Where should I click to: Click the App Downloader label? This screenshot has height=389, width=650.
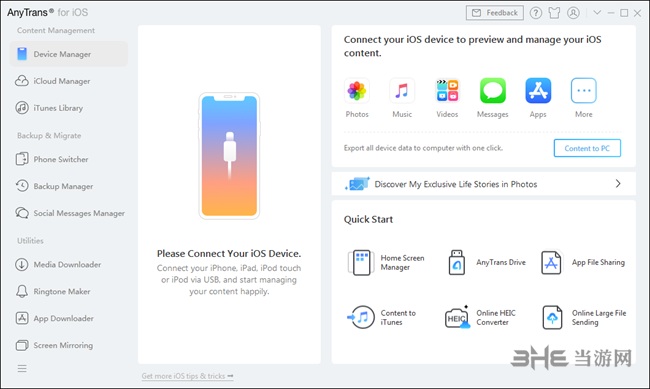(x=63, y=318)
